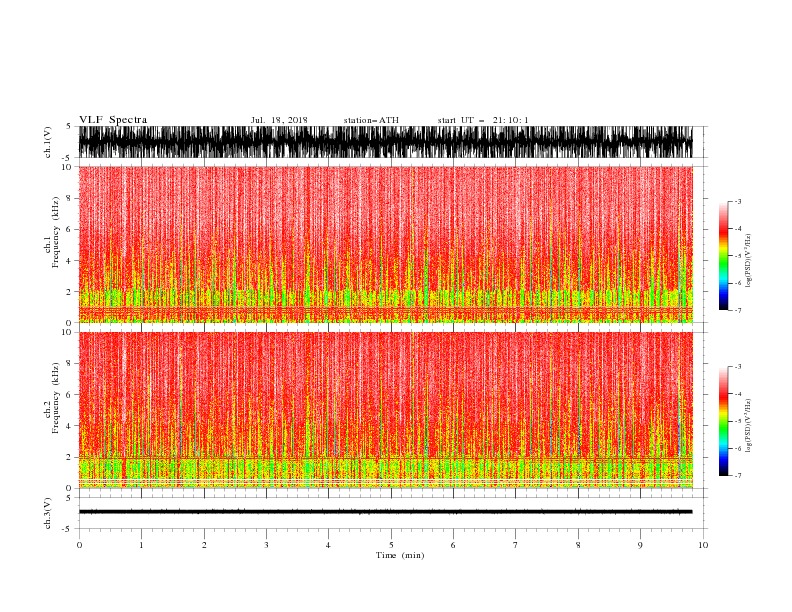
Task: Click the "ch.3(V)" waveform axis label
Action: point(48,513)
